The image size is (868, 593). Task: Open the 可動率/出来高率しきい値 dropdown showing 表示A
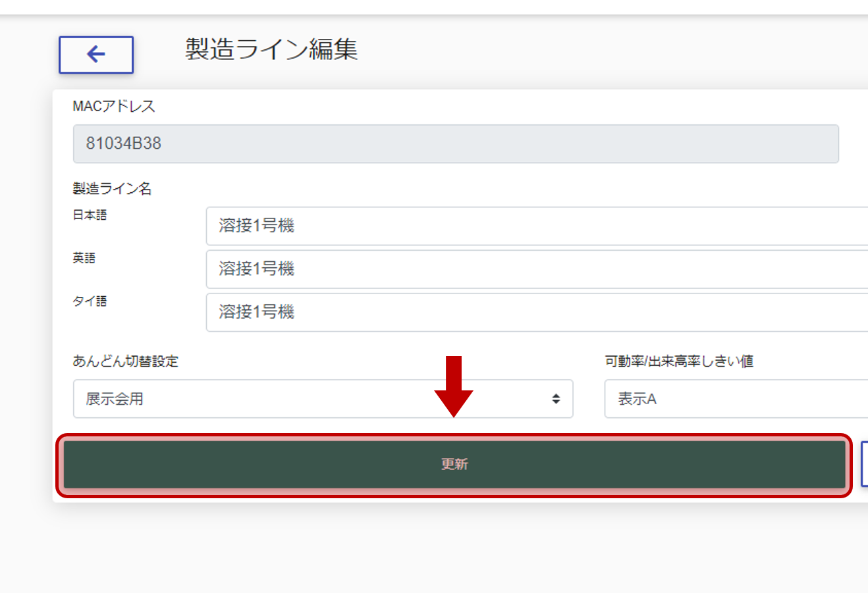[736, 399]
